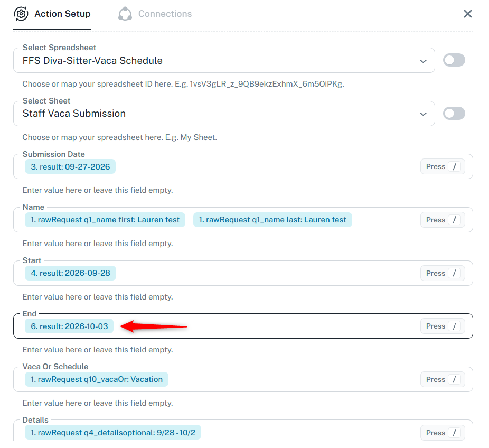Click inside the Start input field
The width and height of the screenshot is (489, 448).
point(243,273)
